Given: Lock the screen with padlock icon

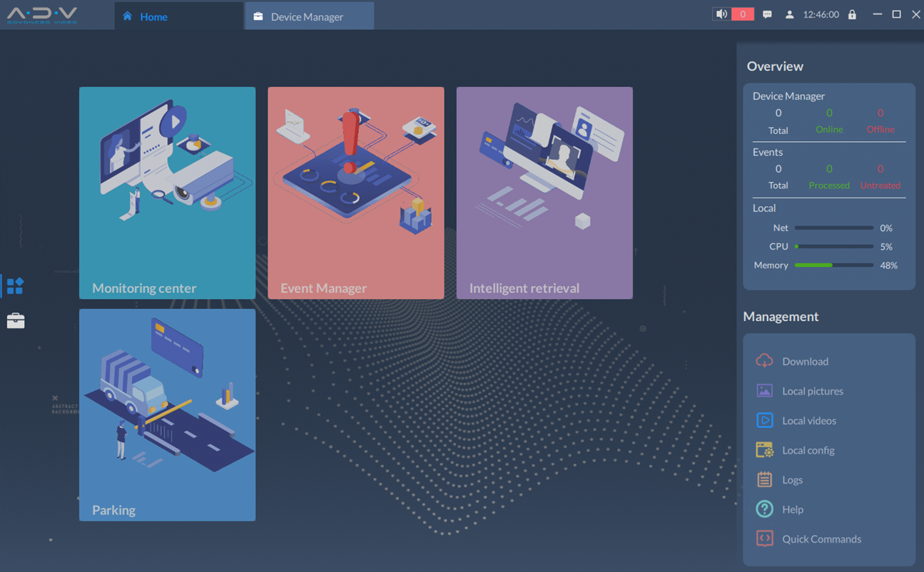Looking at the screenshot, I should tap(852, 14).
